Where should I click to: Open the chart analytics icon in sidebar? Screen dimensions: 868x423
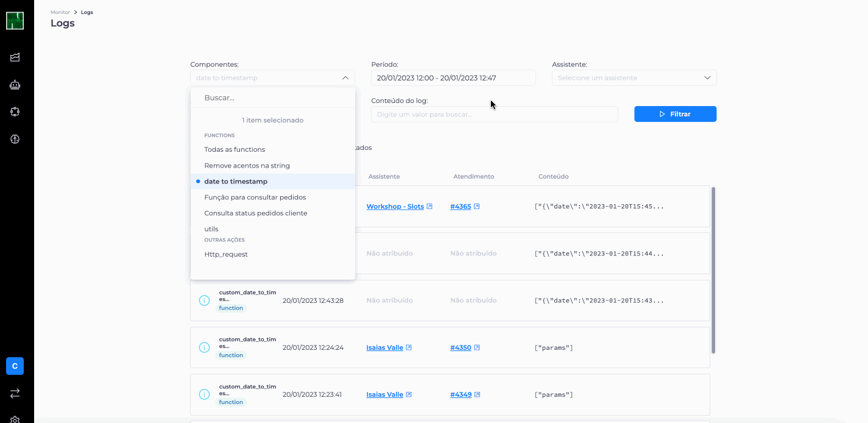[15, 57]
